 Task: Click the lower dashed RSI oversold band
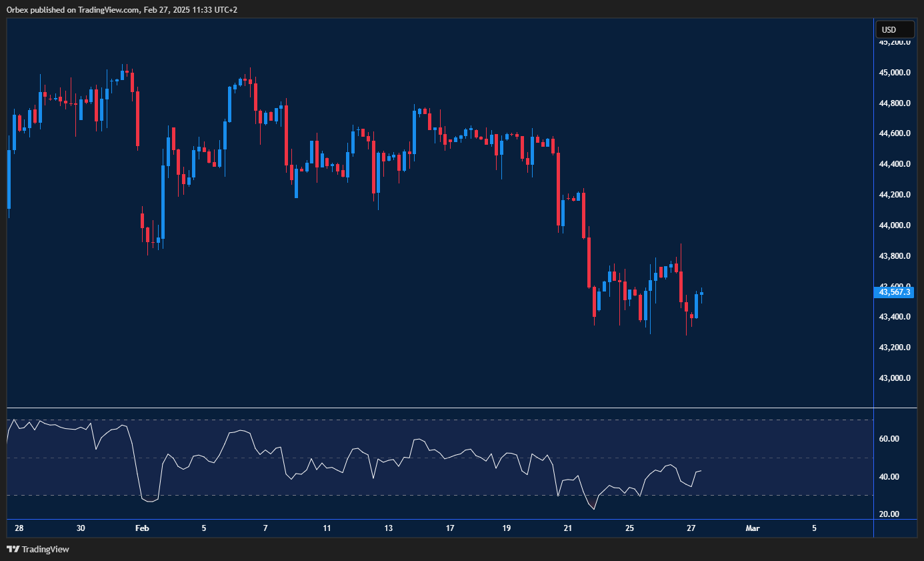(433, 495)
